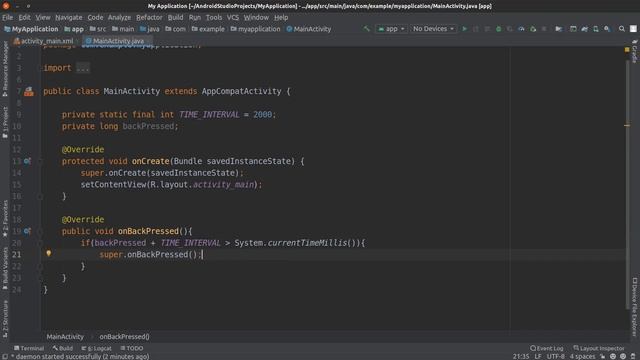Open the LF line separator selector
The image size is (640, 360).
(x=538, y=356)
